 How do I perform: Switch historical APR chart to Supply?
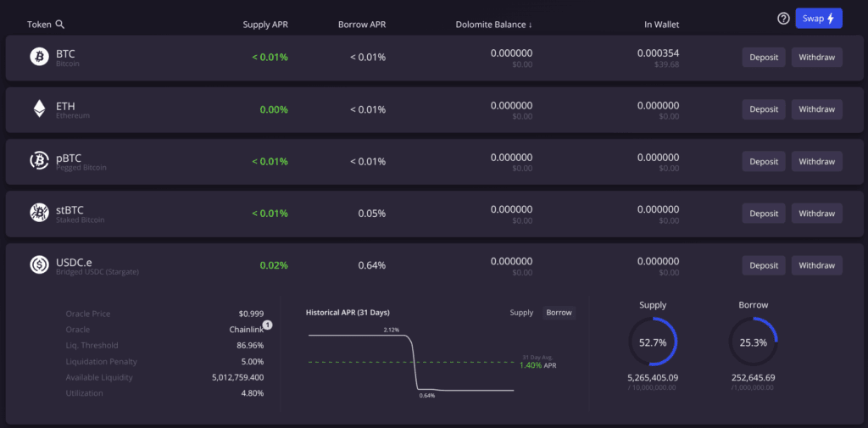[x=521, y=313]
